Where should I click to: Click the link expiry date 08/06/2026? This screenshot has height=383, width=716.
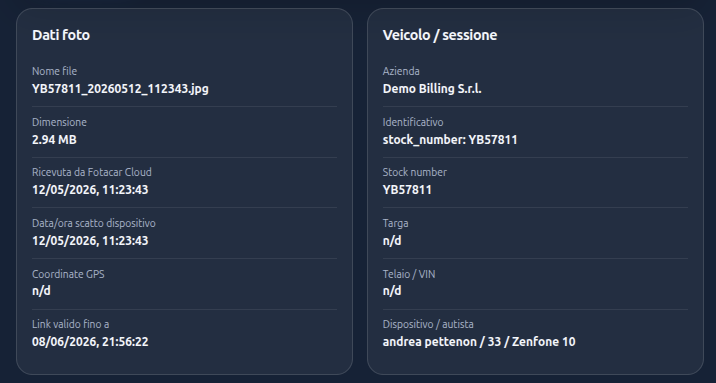tap(90, 342)
